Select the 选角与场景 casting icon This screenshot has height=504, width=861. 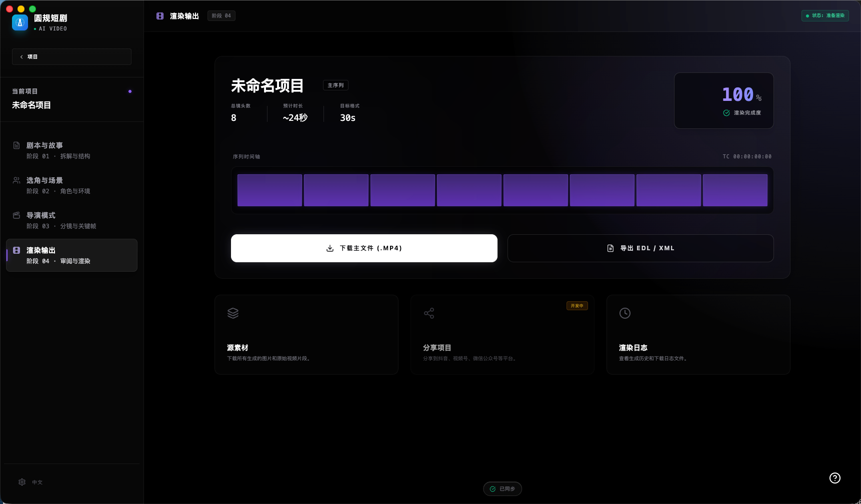point(16,180)
